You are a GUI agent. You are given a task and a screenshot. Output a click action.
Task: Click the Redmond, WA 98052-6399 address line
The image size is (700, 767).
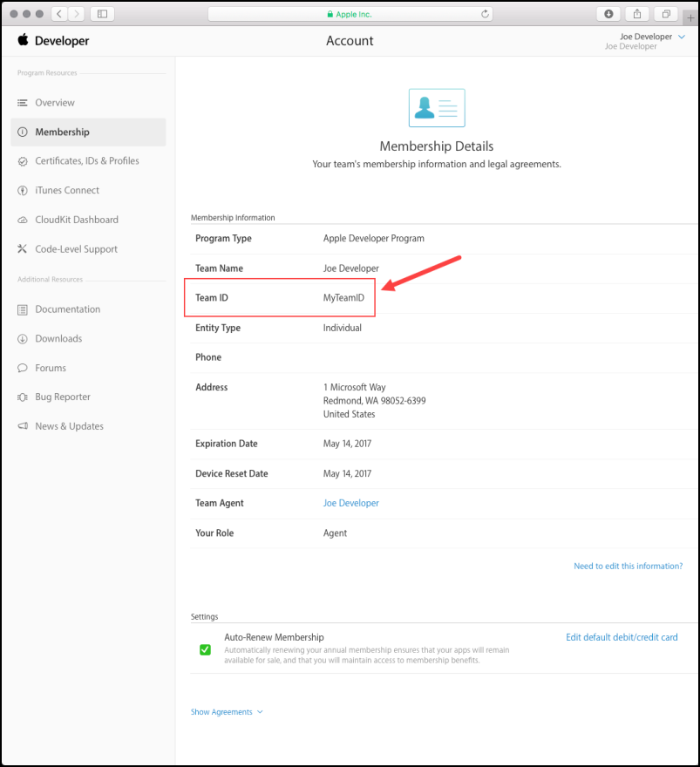pyautogui.click(x=374, y=401)
